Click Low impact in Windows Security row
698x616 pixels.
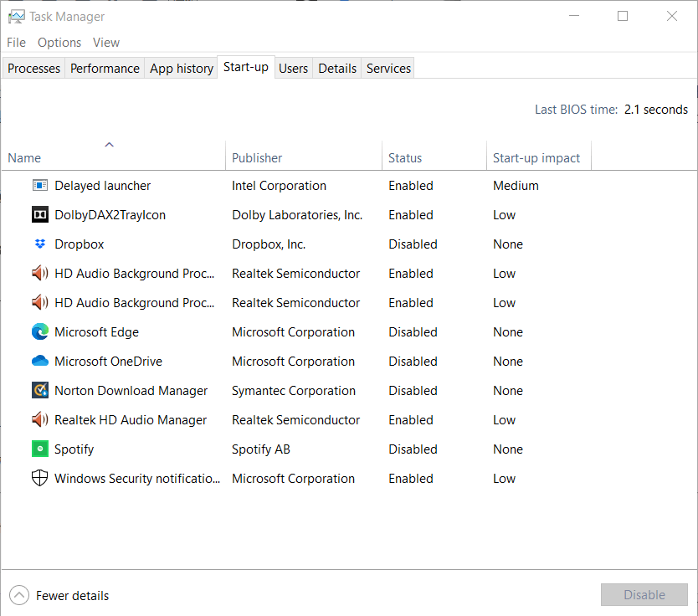click(505, 479)
